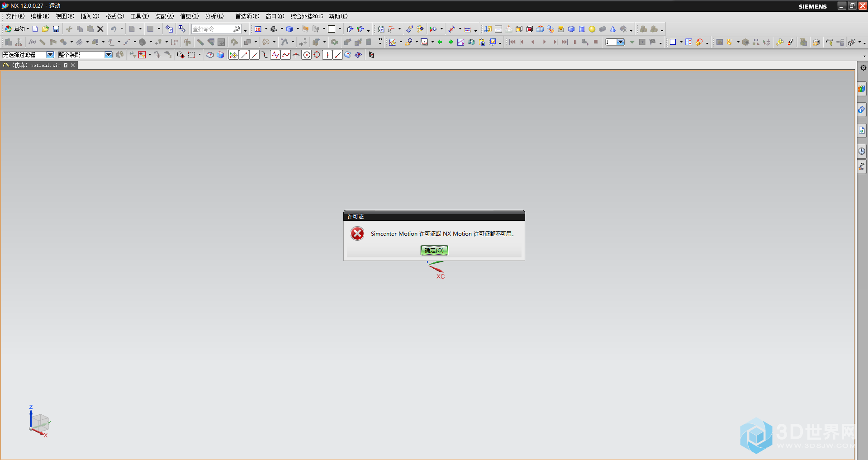Click the red wireframe cube icon
The height and width of the screenshot is (460, 868).
530,29
